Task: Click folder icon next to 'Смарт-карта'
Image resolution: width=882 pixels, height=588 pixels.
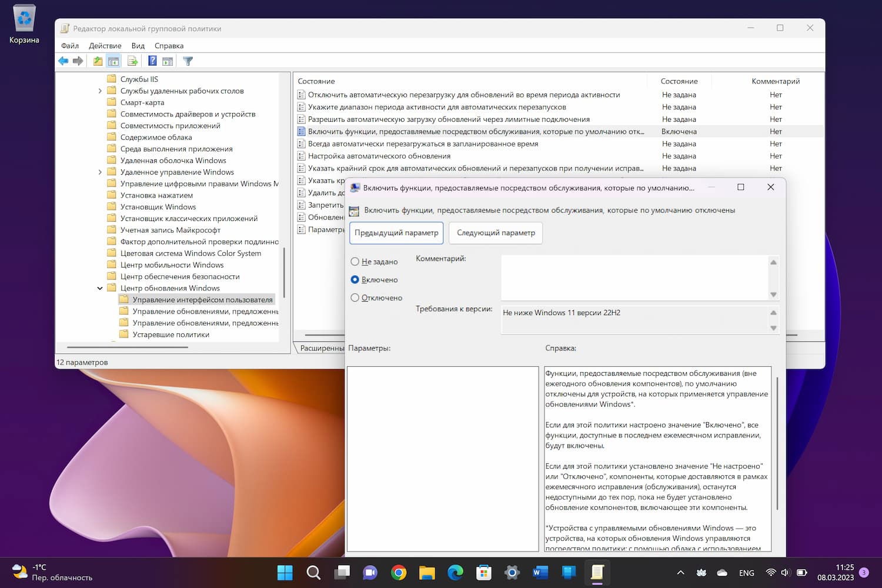Action: click(x=112, y=102)
